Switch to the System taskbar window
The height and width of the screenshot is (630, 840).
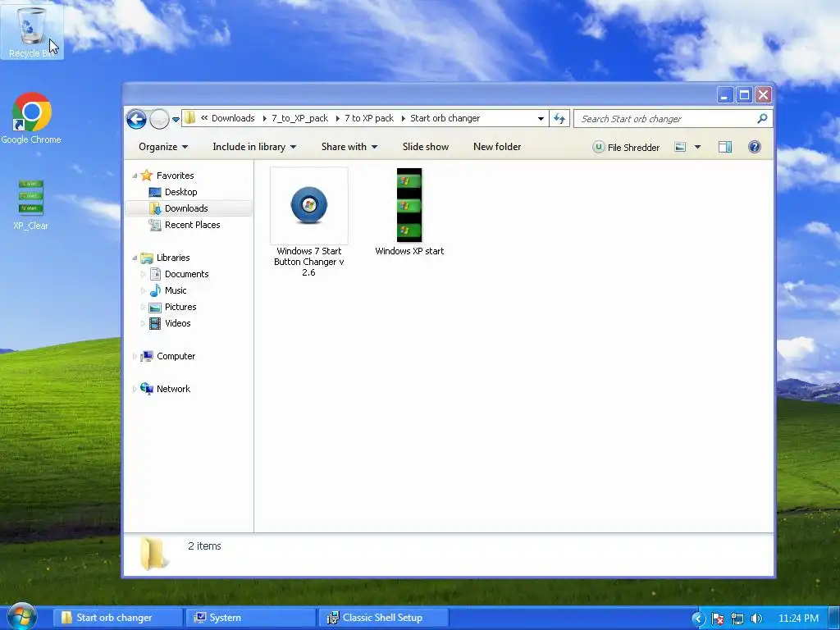point(251,618)
